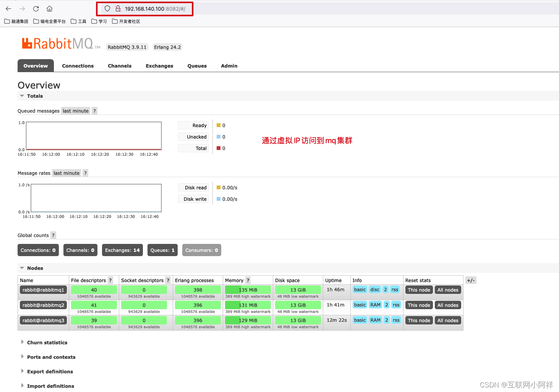This screenshot has width=559, height=392.
Task: Open node rabbit@rabbitmq1
Action: (43, 290)
